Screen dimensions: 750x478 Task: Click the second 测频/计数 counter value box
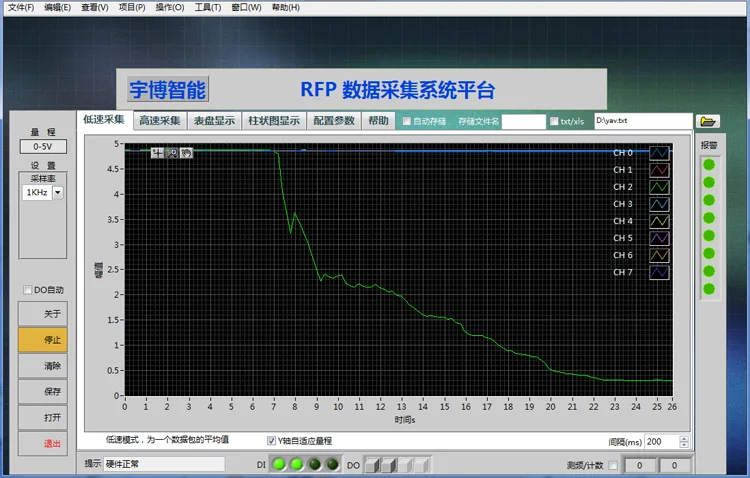[674, 465]
